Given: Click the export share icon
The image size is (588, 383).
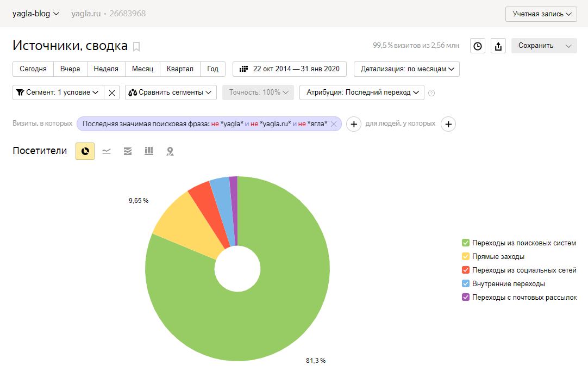Looking at the screenshot, I should pos(498,46).
